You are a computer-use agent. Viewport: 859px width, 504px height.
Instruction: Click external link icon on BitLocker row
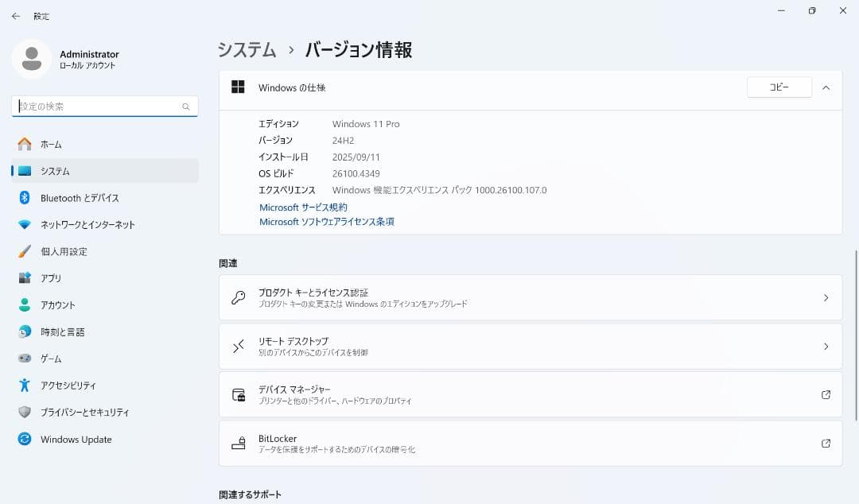coord(826,444)
